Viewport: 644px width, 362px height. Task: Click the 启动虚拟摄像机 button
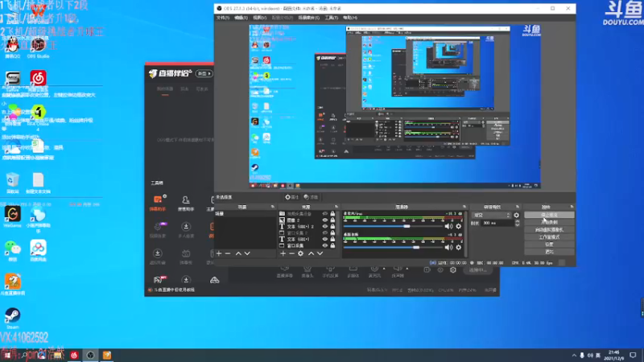549,230
